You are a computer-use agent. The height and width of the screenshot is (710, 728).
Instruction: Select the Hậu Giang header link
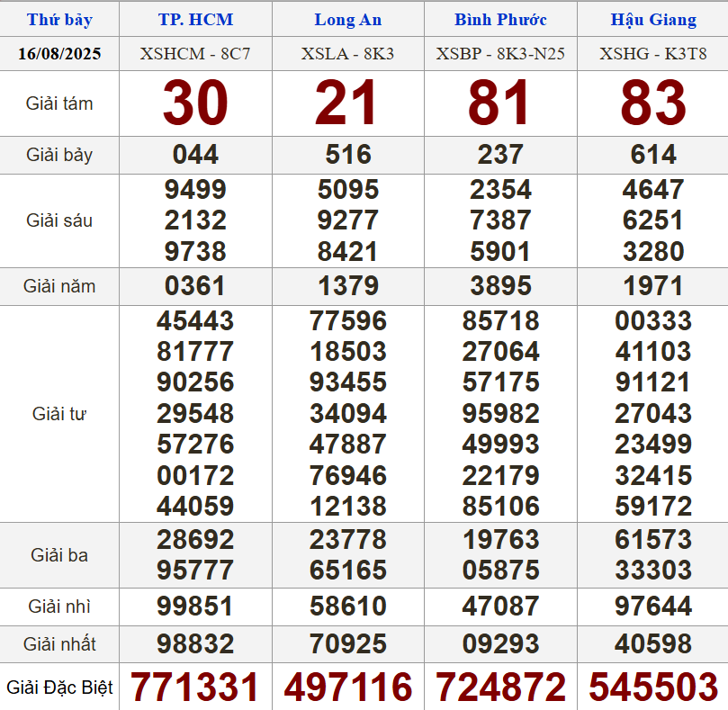[652, 20]
